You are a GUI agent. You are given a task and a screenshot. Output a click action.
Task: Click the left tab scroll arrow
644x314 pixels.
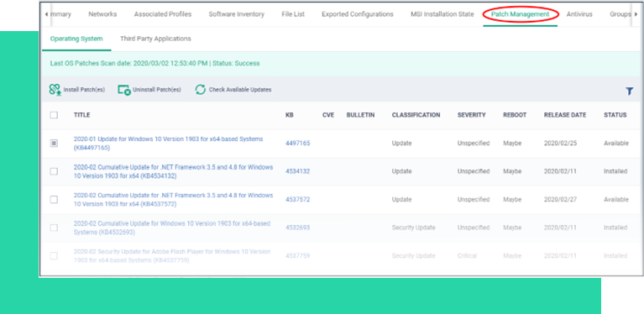[46, 14]
